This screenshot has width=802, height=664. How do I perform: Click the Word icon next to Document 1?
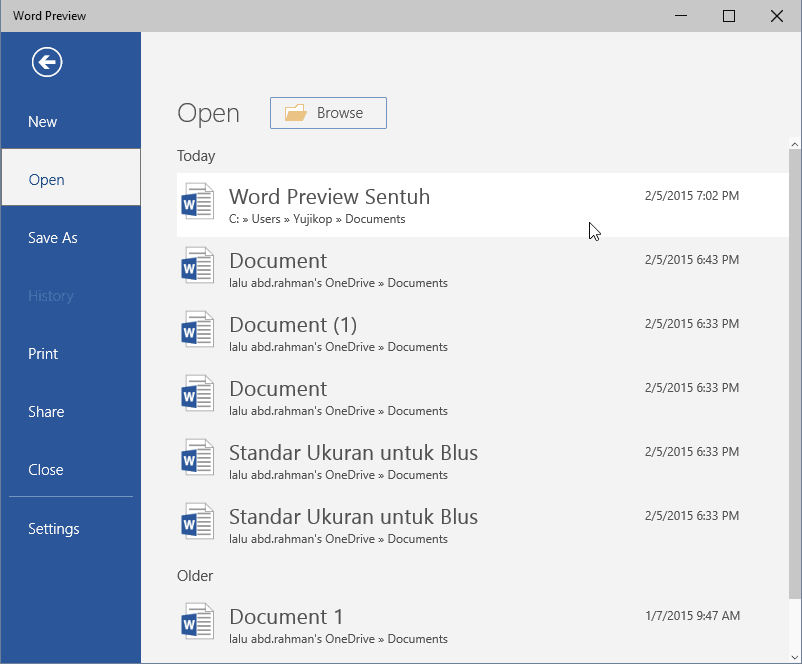[x=197, y=622]
